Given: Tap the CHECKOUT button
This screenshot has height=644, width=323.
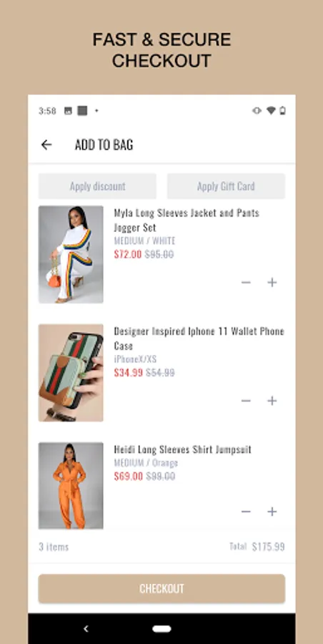Looking at the screenshot, I should click(x=161, y=589).
